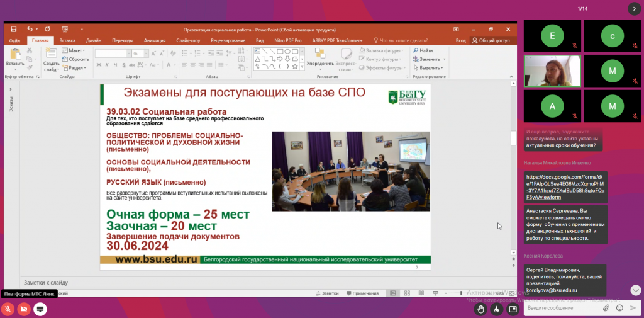Click the Cut scissors icon
The height and width of the screenshot is (318, 644).
pyautogui.click(x=29, y=50)
